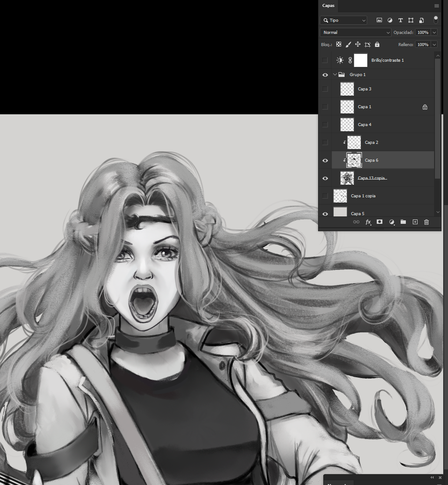Toggle layer filtering switch on/off
This screenshot has width=448, height=485.
[436, 20]
